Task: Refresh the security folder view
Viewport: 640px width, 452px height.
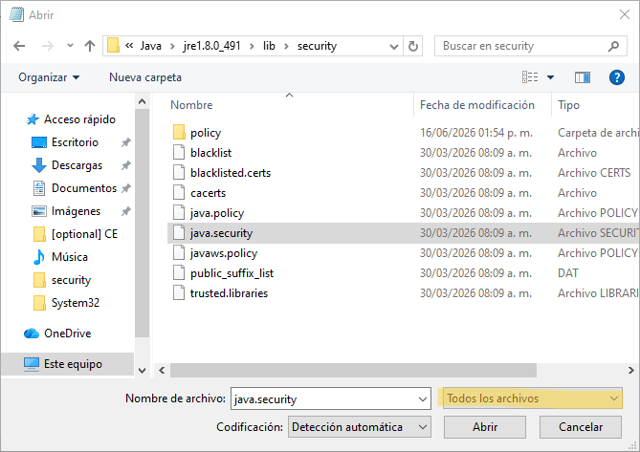Action: click(x=413, y=46)
